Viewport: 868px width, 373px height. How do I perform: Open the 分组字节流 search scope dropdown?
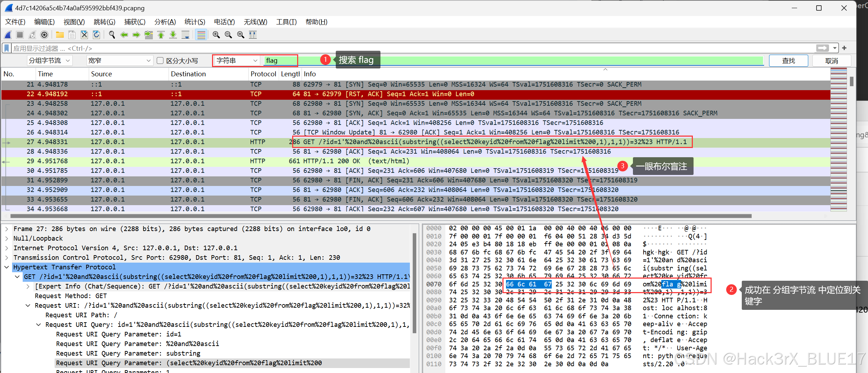50,61
